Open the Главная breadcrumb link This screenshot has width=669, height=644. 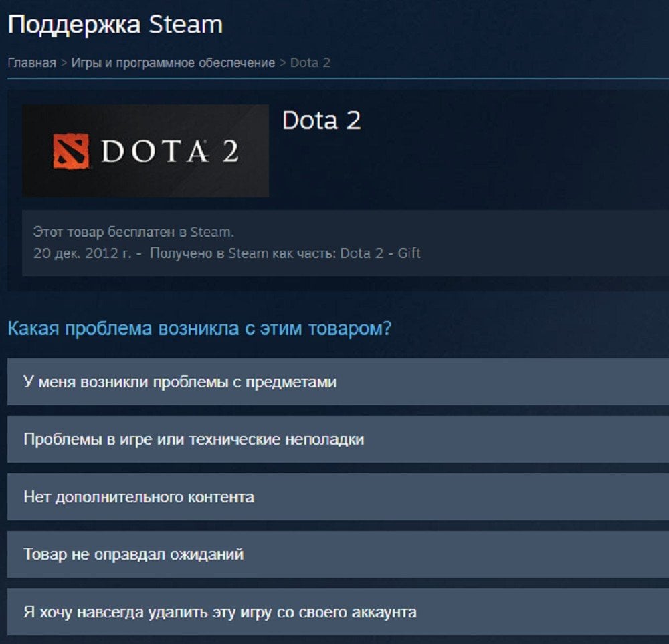pos(32,63)
